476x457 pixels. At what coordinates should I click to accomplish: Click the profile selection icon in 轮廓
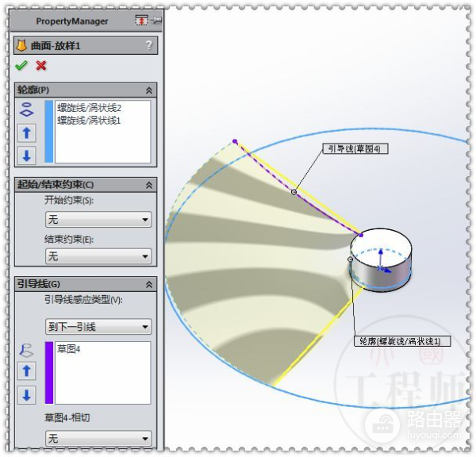point(27,109)
